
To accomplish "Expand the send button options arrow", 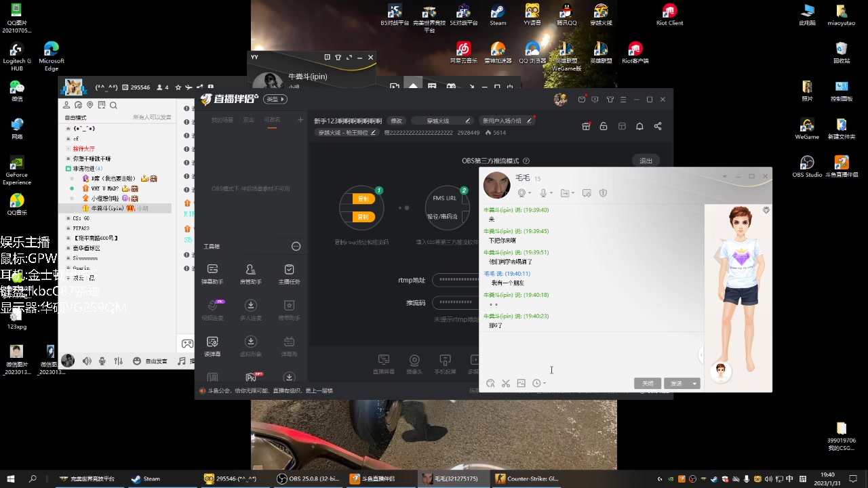I will (x=694, y=384).
